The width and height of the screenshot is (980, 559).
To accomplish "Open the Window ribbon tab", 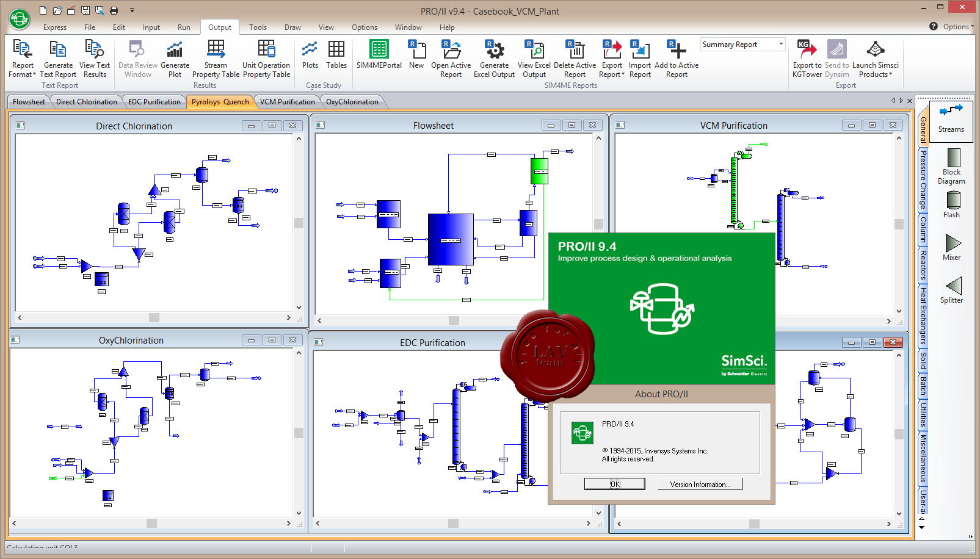I will (x=408, y=27).
